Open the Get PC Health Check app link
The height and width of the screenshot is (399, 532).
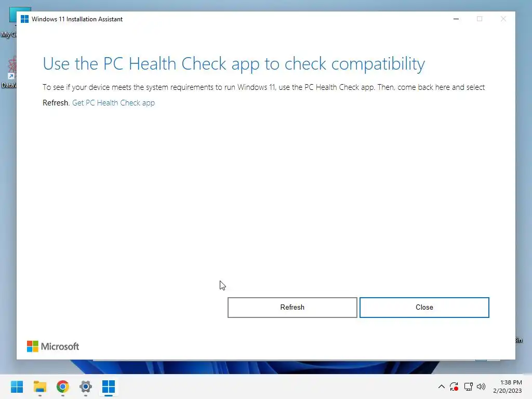113,103
